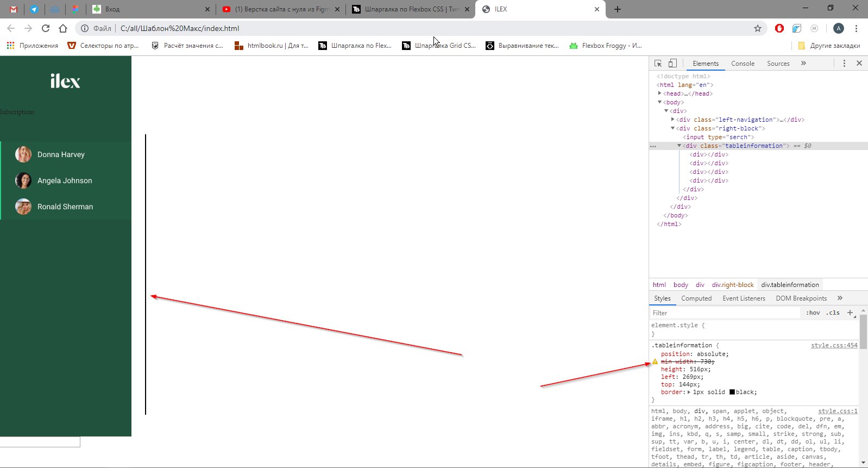Click Ronald Sherman's avatar thumbnail
This screenshot has width=868, height=468.
click(x=23, y=207)
